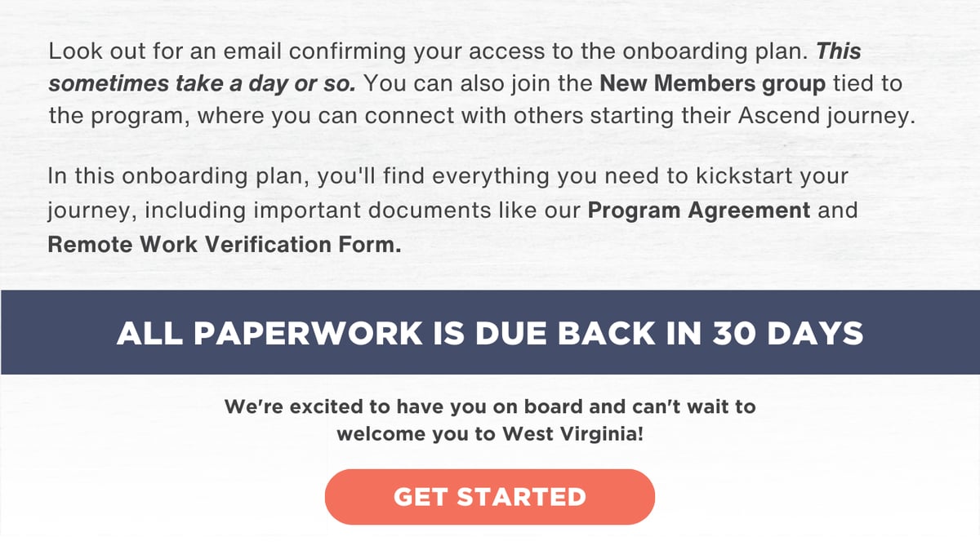Click the 'We're excited to have you' line
The height and width of the screenshot is (550, 980).
click(490, 406)
